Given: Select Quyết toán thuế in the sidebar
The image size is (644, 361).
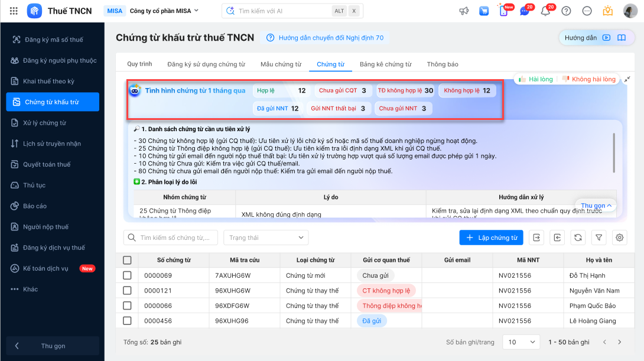Looking at the screenshot, I should point(47,164).
